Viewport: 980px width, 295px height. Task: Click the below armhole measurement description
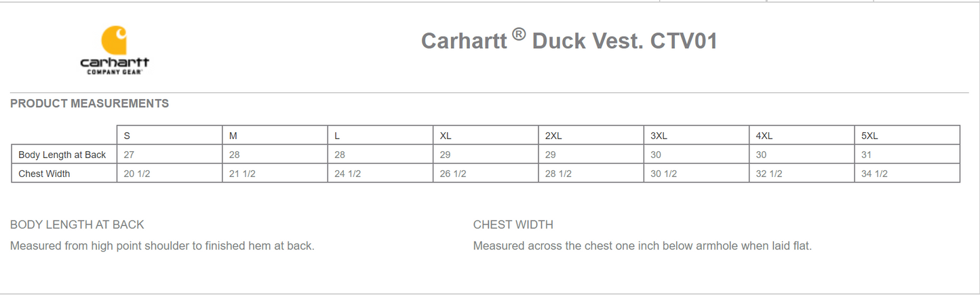[642, 245]
